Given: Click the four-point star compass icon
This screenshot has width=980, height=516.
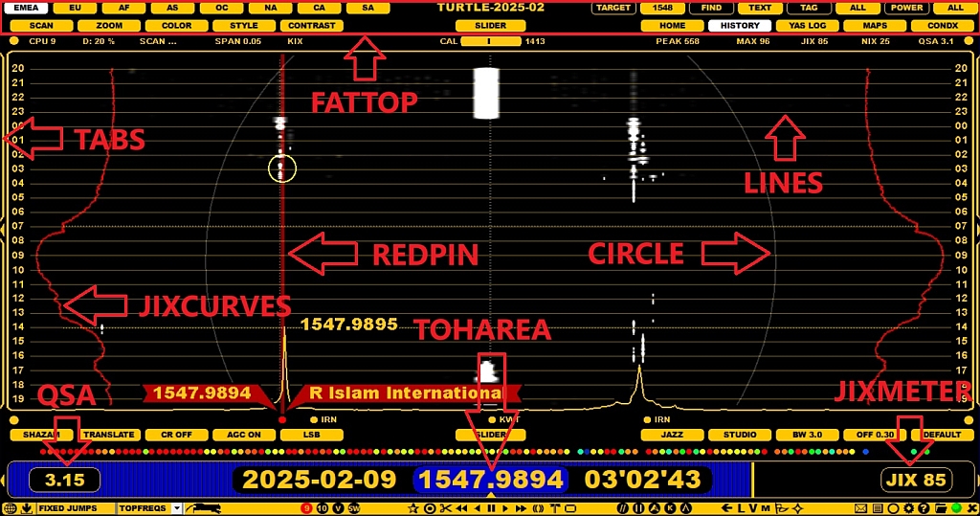Looking at the screenshot, I should (797, 508).
